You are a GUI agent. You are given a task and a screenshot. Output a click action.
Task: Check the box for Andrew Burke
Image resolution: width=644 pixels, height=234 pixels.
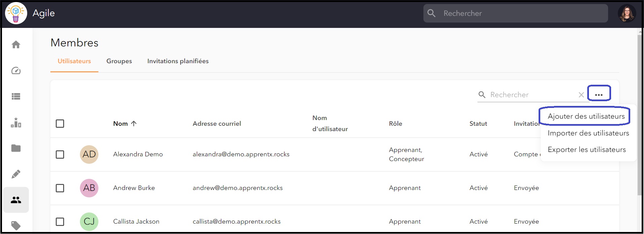(x=60, y=188)
